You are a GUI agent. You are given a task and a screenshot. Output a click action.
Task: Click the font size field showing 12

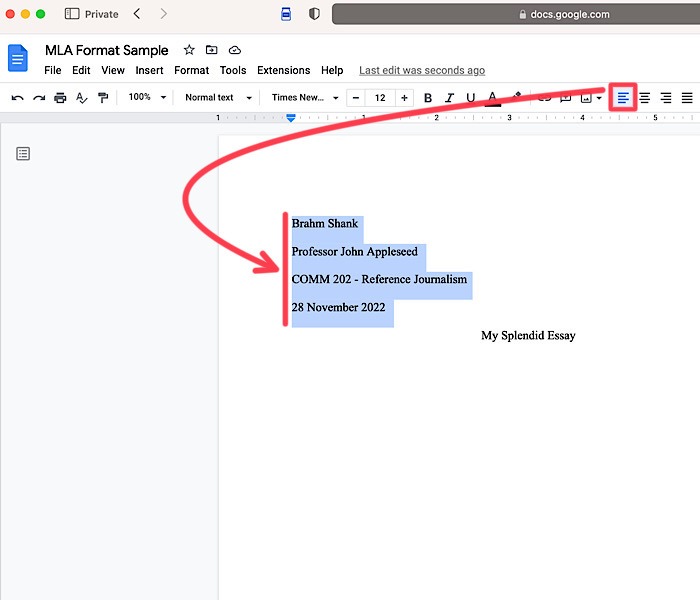(380, 98)
